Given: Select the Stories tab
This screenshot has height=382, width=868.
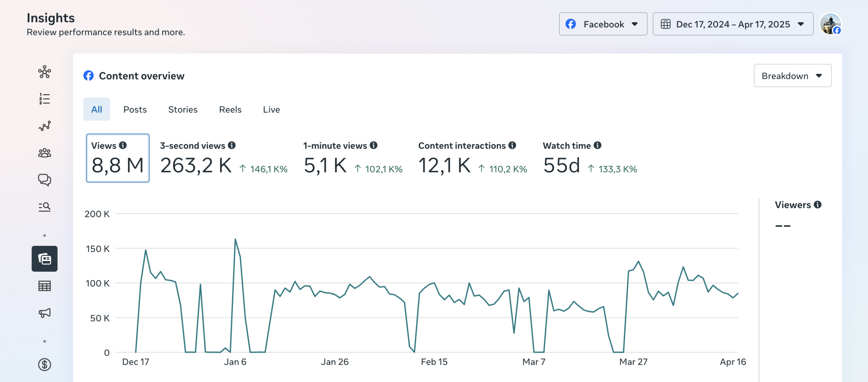Looking at the screenshot, I should [x=183, y=109].
